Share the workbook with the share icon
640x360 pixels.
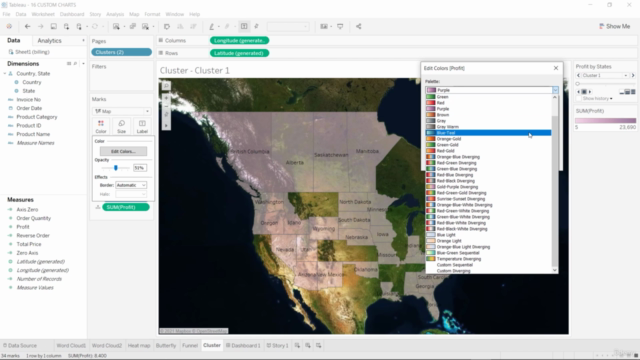coord(358,26)
